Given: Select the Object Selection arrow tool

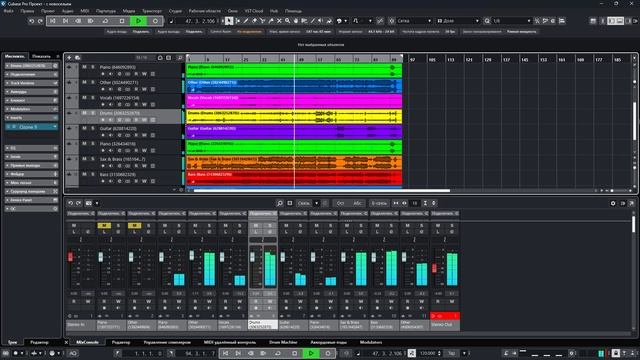Looking at the screenshot, I should (229, 21).
